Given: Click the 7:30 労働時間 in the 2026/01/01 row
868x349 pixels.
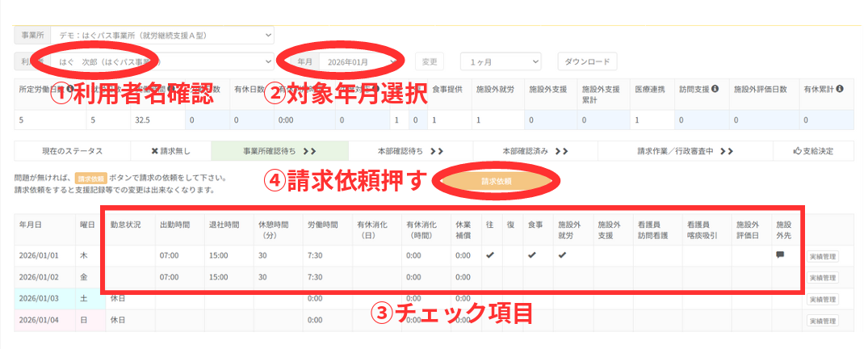Looking at the screenshot, I should (315, 256).
